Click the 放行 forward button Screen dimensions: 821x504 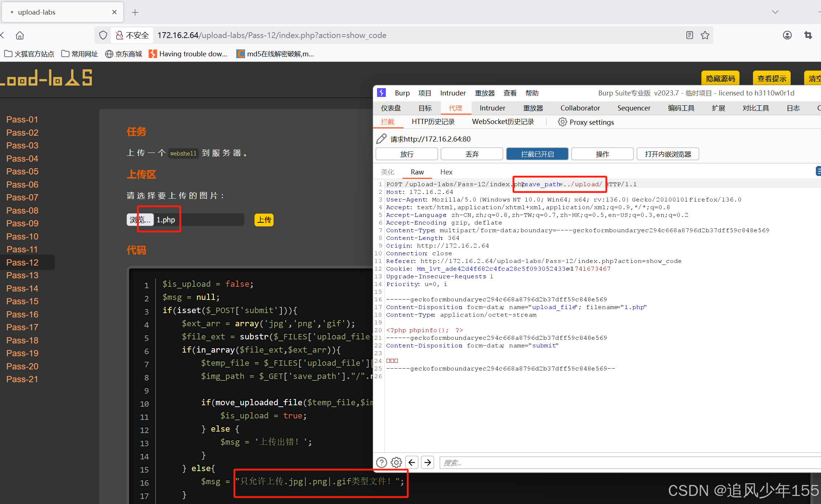(x=407, y=154)
